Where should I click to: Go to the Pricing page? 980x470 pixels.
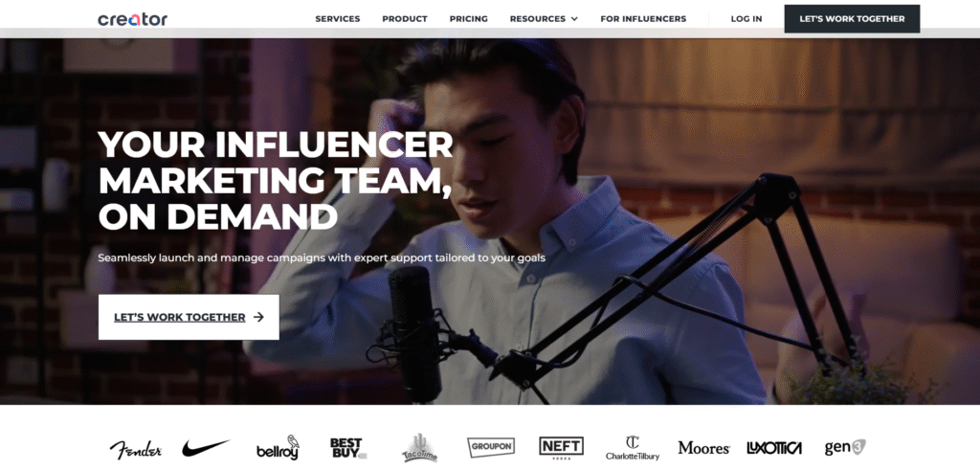[469, 19]
